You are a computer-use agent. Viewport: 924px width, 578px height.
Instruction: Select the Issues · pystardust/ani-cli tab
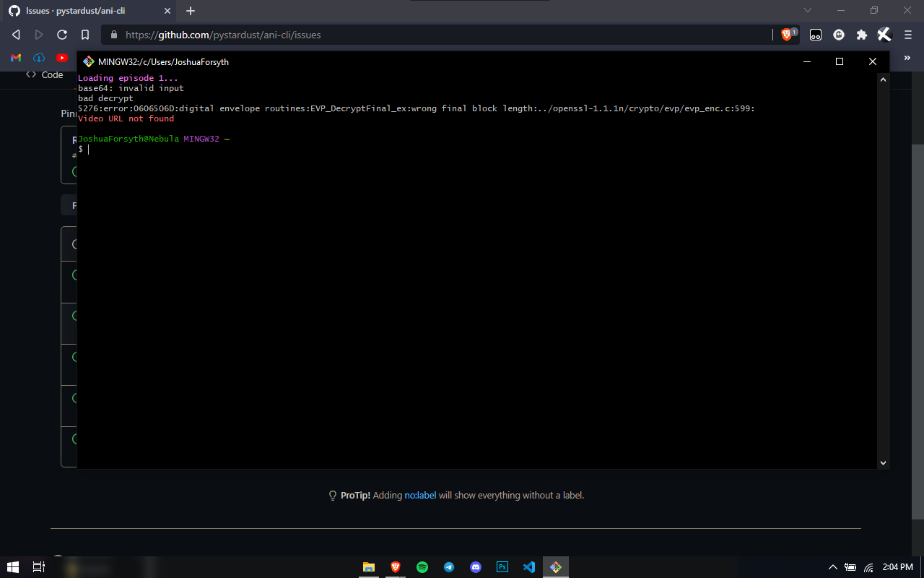pyautogui.click(x=88, y=11)
